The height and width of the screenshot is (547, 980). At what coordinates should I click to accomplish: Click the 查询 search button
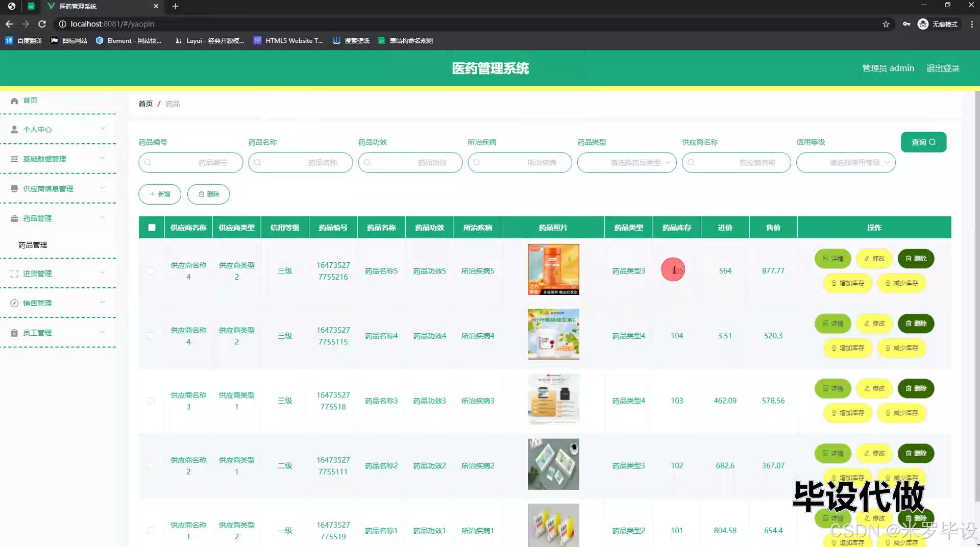click(x=923, y=142)
